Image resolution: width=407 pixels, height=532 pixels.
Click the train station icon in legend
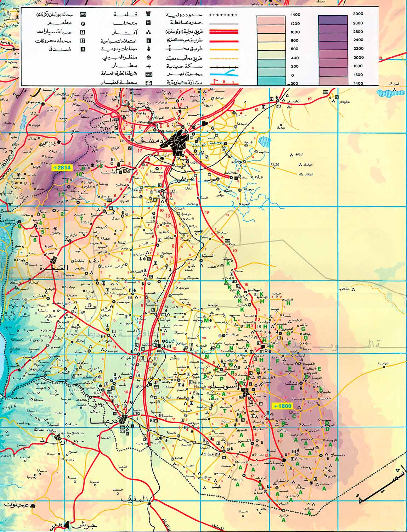(x=149, y=83)
